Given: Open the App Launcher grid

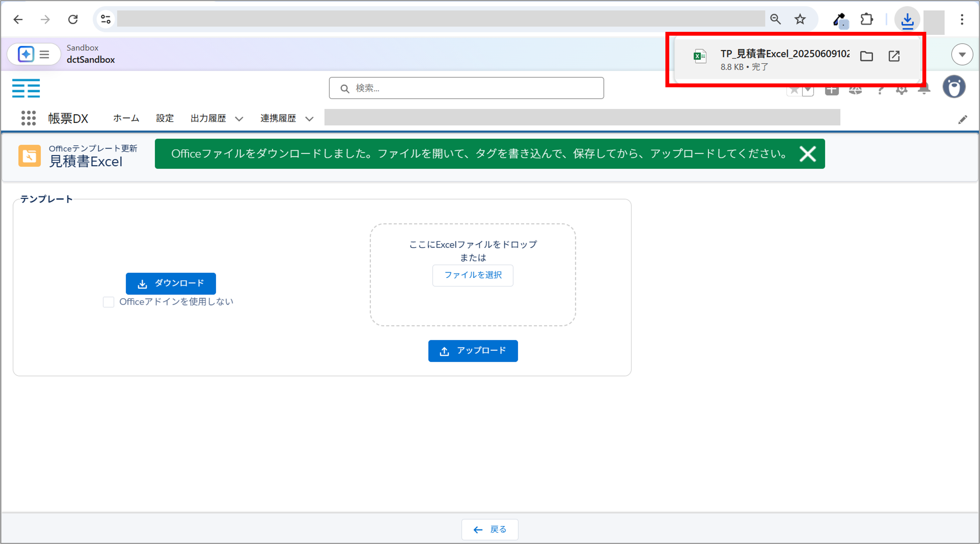Looking at the screenshot, I should click(x=29, y=118).
